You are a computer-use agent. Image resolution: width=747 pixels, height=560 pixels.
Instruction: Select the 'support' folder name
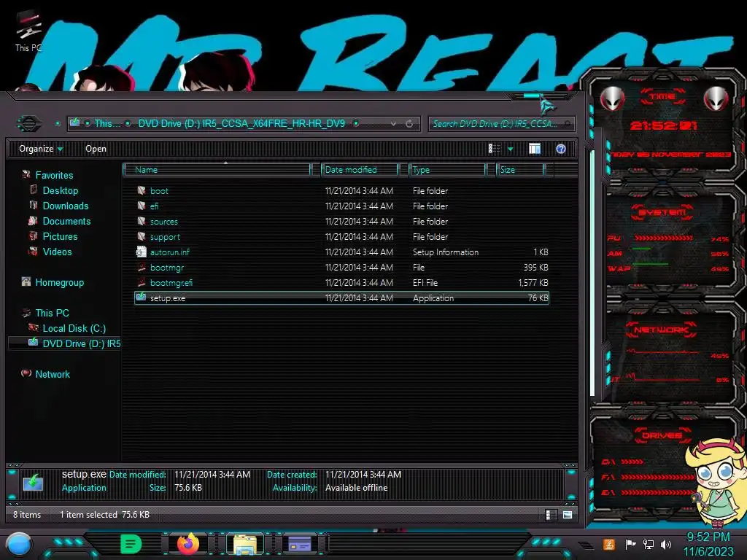165,237
